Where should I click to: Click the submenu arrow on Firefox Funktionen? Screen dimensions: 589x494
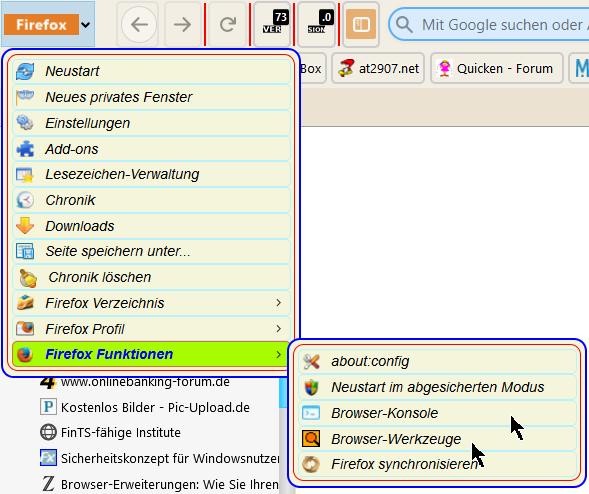278,354
